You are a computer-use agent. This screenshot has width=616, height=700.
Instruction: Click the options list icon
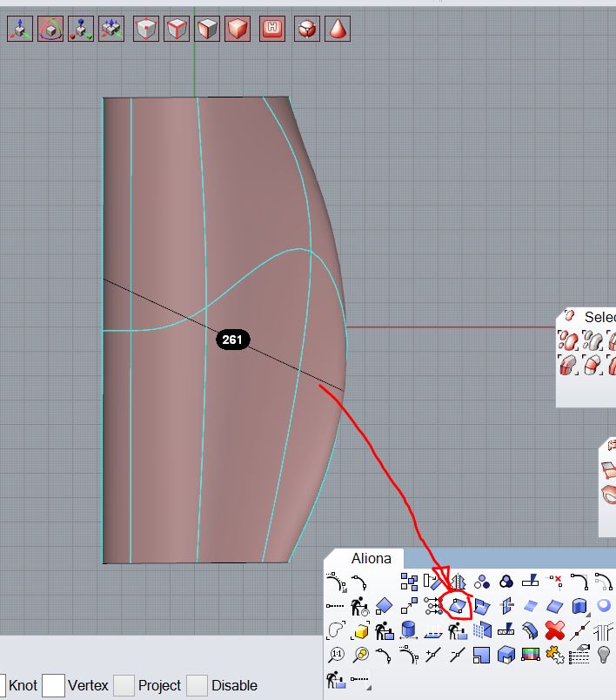[579, 655]
